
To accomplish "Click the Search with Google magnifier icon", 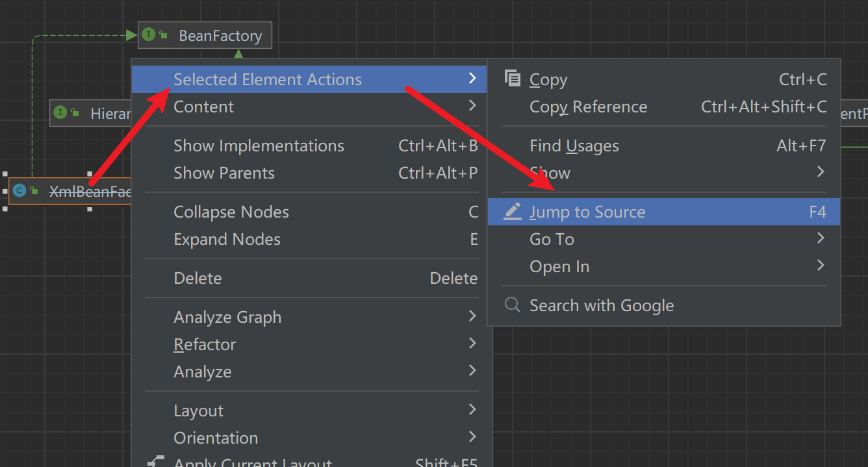I will coord(513,305).
